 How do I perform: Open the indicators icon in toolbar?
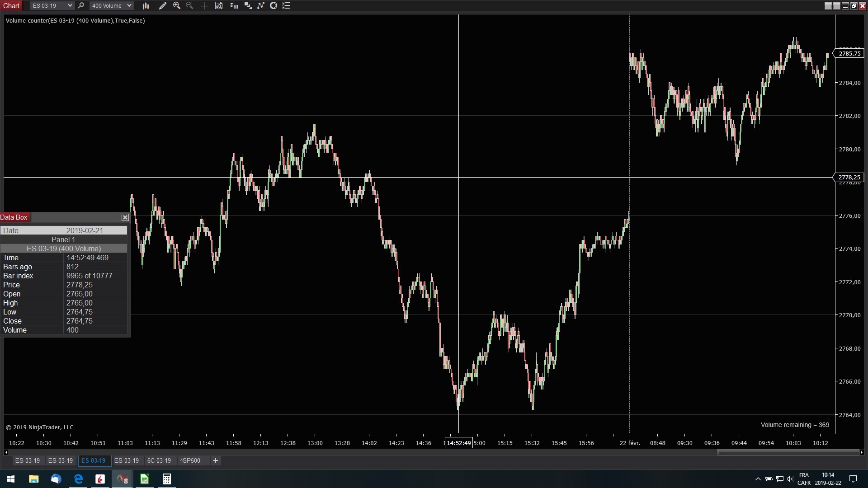pyautogui.click(x=234, y=6)
